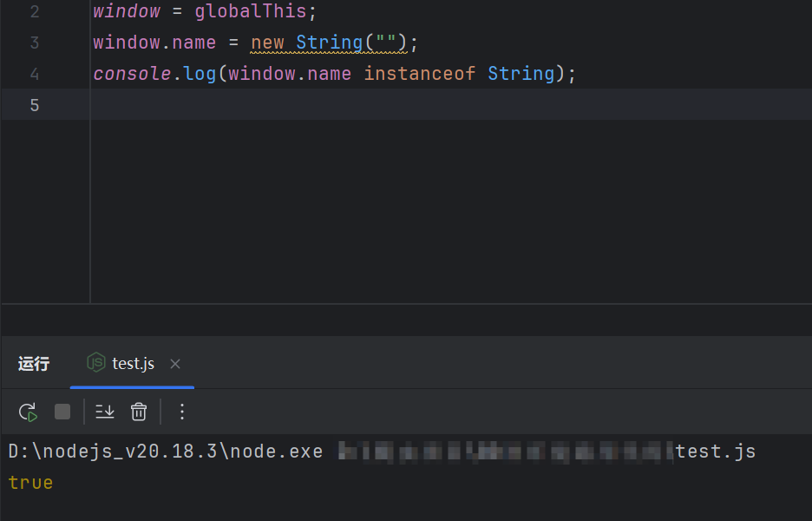The width and height of the screenshot is (812, 521).
Task: Click the globalThis identifier on line 2
Action: pos(252,12)
